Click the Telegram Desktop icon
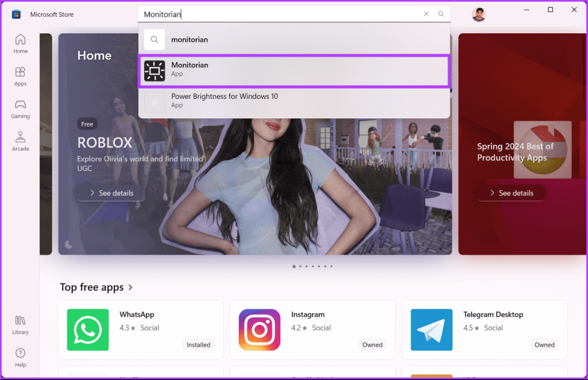The height and width of the screenshot is (380, 588). (x=432, y=329)
